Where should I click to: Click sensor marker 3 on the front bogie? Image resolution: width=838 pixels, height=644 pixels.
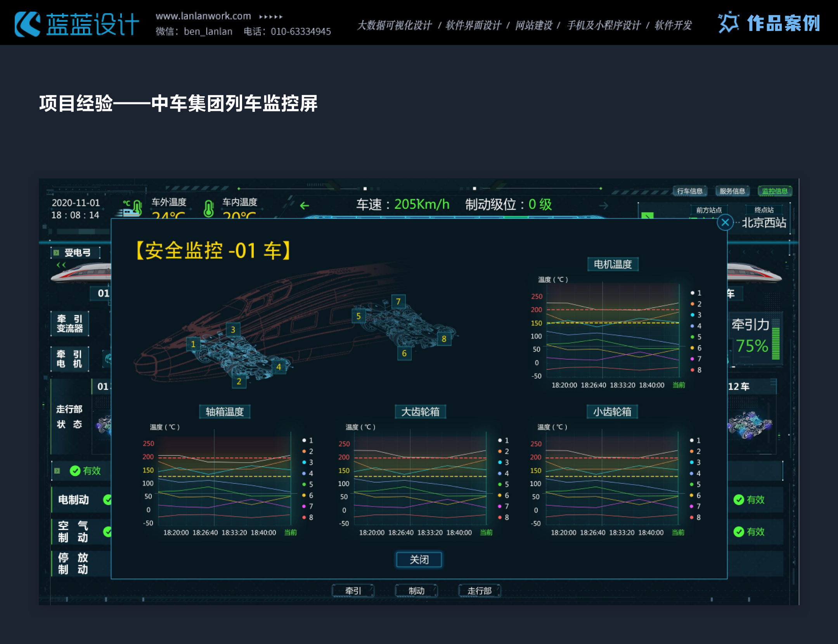point(233,330)
